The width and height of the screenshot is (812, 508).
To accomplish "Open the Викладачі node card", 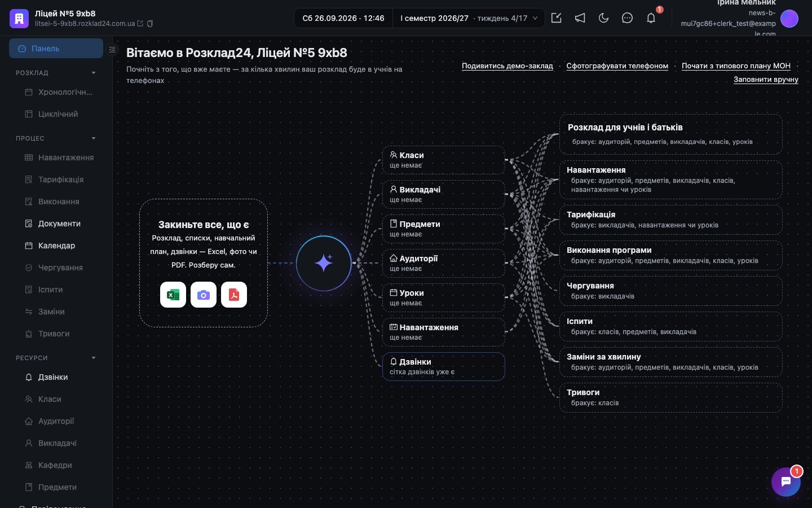I will point(444,194).
